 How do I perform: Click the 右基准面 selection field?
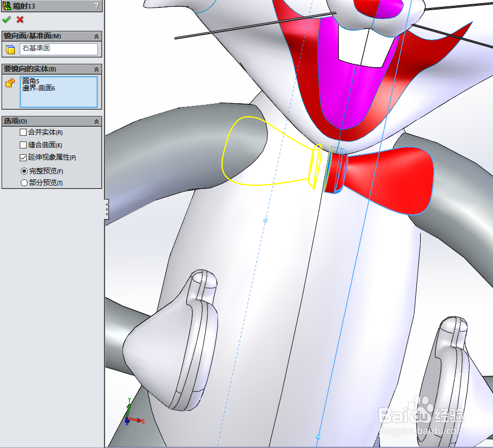tap(59, 49)
